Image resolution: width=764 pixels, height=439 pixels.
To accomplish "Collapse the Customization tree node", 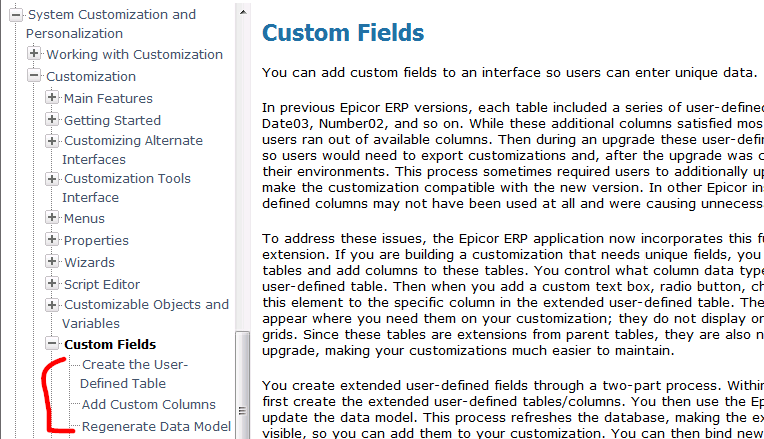I will [x=34, y=76].
